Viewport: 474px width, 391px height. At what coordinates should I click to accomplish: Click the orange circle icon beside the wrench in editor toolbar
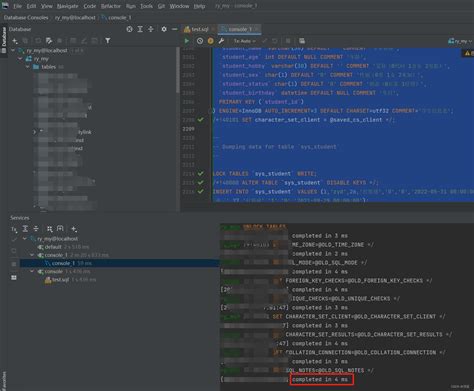210,41
